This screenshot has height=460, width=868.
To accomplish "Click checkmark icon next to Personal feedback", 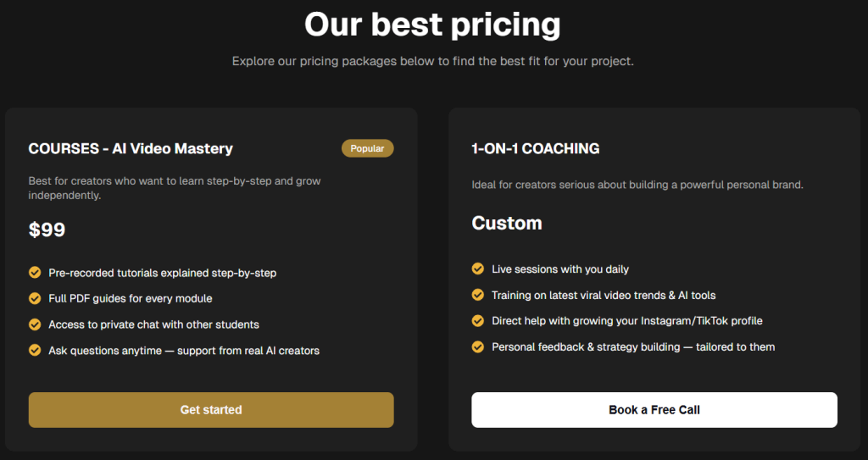I will (478, 346).
